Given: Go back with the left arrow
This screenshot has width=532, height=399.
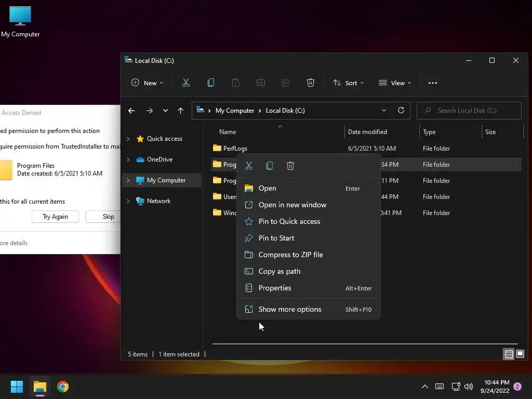Looking at the screenshot, I should click(x=131, y=111).
